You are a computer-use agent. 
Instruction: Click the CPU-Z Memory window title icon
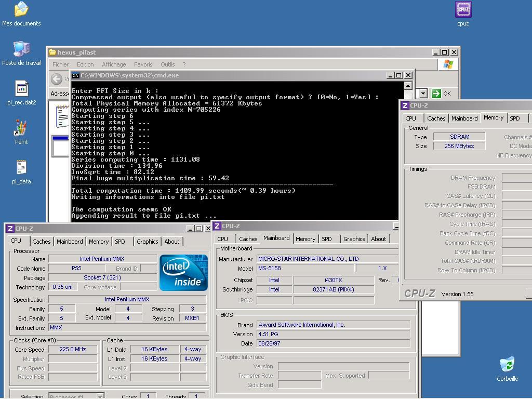[405, 105]
